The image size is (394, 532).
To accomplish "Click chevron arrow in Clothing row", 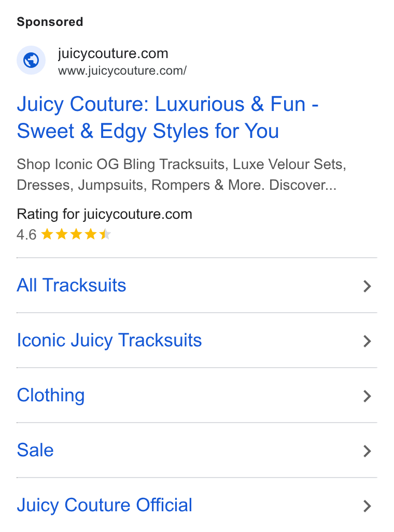I will pyautogui.click(x=367, y=396).
